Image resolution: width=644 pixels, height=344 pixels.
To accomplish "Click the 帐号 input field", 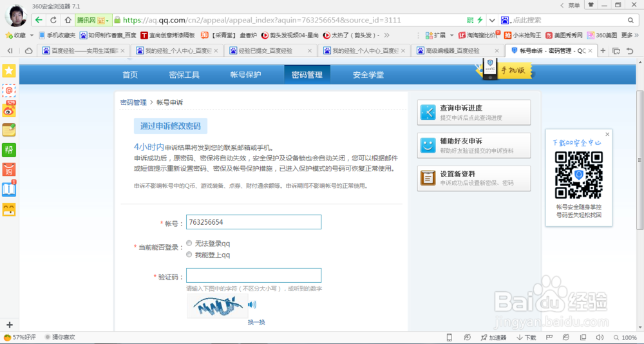I will (254, 222).
